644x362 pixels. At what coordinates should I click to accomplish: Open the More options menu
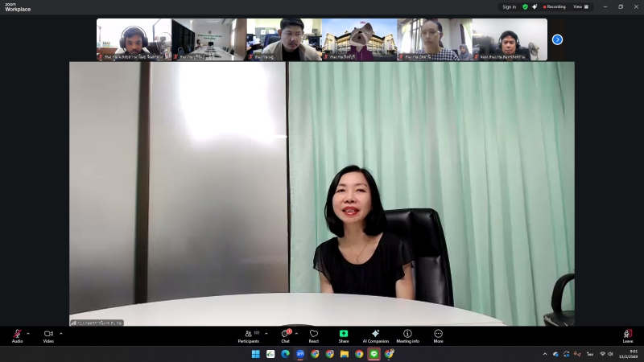pos(438,335)
